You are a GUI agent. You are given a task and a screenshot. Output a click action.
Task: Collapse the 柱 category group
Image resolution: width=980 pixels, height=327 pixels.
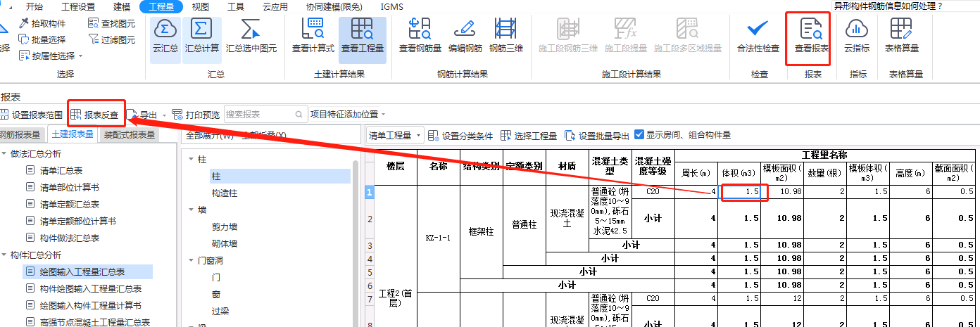point(191,160)
